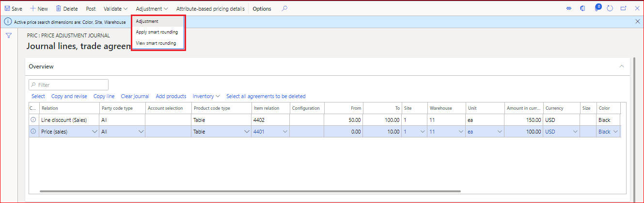Screen dimensions: 644x203
Task: Click the Currency column header
Action: (x=562, y=108)
